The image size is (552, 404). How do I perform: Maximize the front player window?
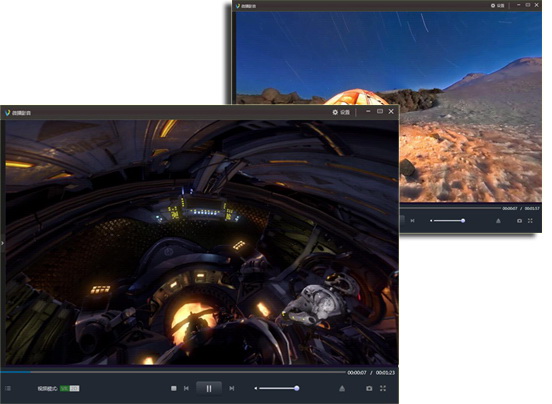point(380,112)
